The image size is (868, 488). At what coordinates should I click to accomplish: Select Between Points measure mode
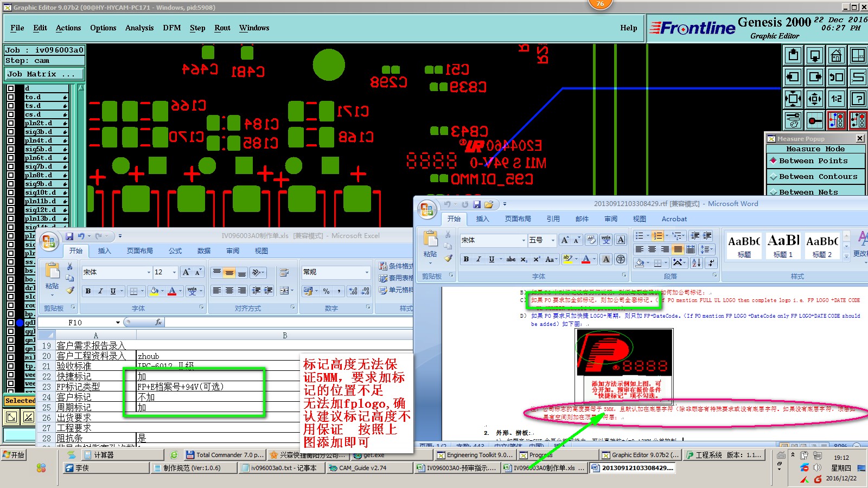[x=815, y=160]
